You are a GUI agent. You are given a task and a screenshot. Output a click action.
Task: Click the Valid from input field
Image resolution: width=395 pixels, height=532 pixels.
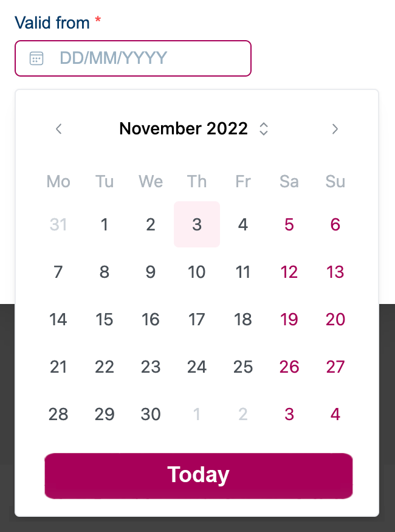pyautogui.click(x=133, y=58)
